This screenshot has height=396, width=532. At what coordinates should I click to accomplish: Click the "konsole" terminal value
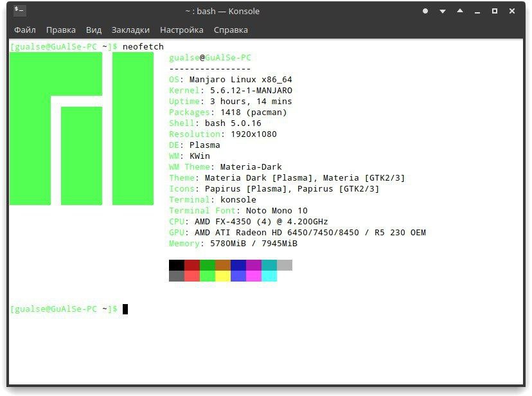tap(238, 199)
